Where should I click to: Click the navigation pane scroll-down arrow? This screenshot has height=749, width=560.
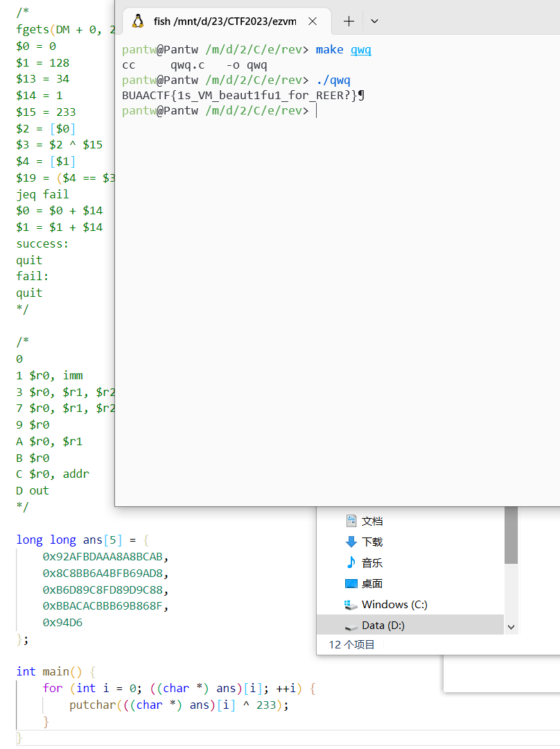pos(511,626)
